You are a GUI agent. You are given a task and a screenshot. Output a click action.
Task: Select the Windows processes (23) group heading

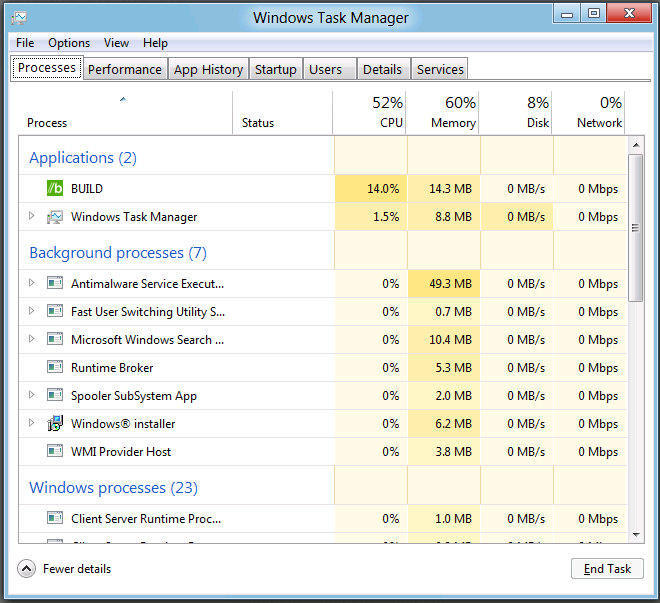pyautogui.click(x=113, y=488)
